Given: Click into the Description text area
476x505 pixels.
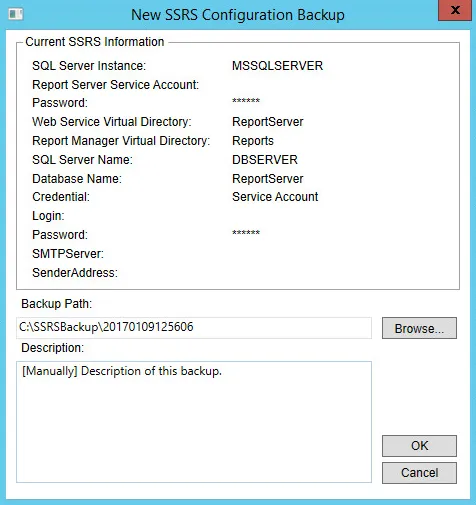Looking at the screenshot, I should [x=194, y=422].
